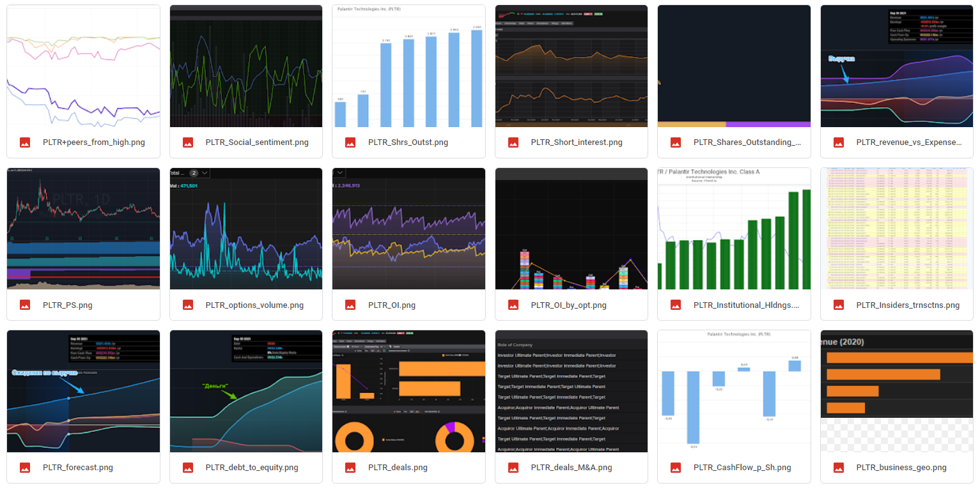The height and width of the screenshot is (490, 980).
Task: Open the PLTR_deals_M&A.png thumbnail preview
Action: [x=572, y=391]
